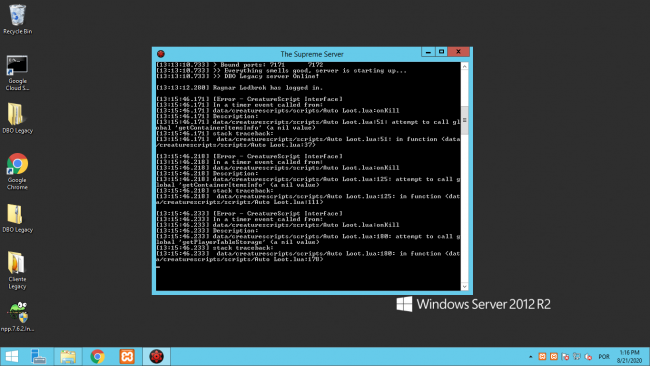The image size is (650, 366).
Task: Click the console scrollbar up arrow
Action: 464,66
